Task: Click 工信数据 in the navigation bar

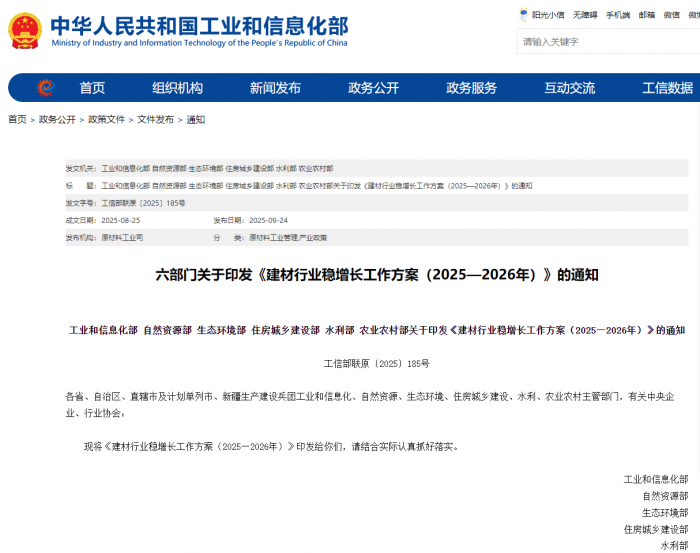Action: coord(667,88)
